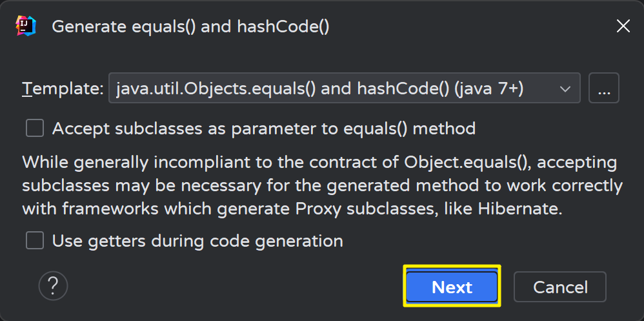Viewport: 644px width, 321px height.
Task: Click the Template field label
Action: 63,89
